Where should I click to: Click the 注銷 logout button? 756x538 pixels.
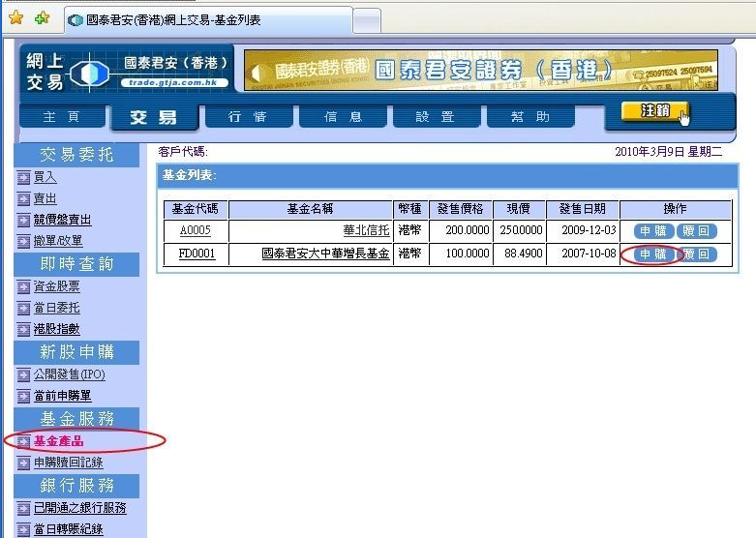pos(654,111)
